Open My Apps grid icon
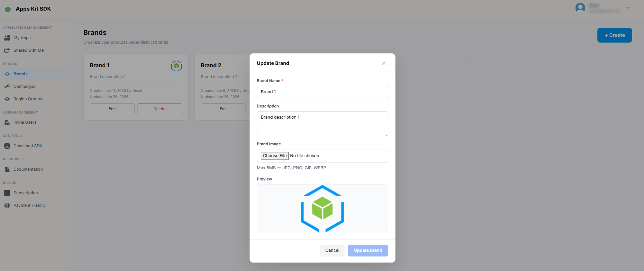This screenshot has height=271, width=644. coord(7,38)
